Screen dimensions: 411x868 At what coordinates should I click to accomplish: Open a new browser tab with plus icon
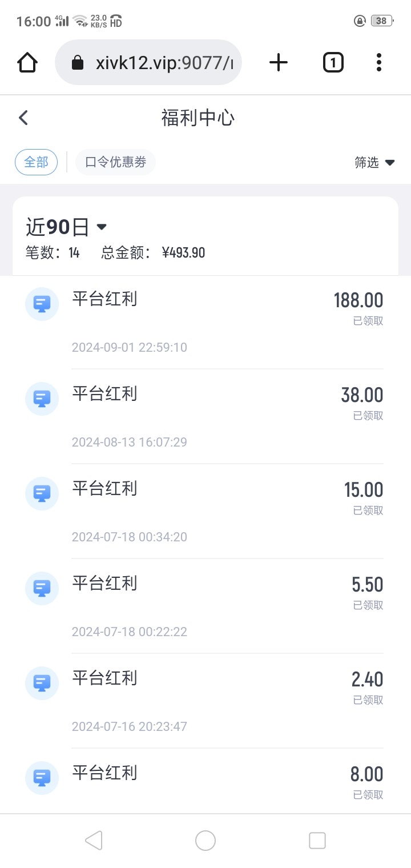point(279,62)
